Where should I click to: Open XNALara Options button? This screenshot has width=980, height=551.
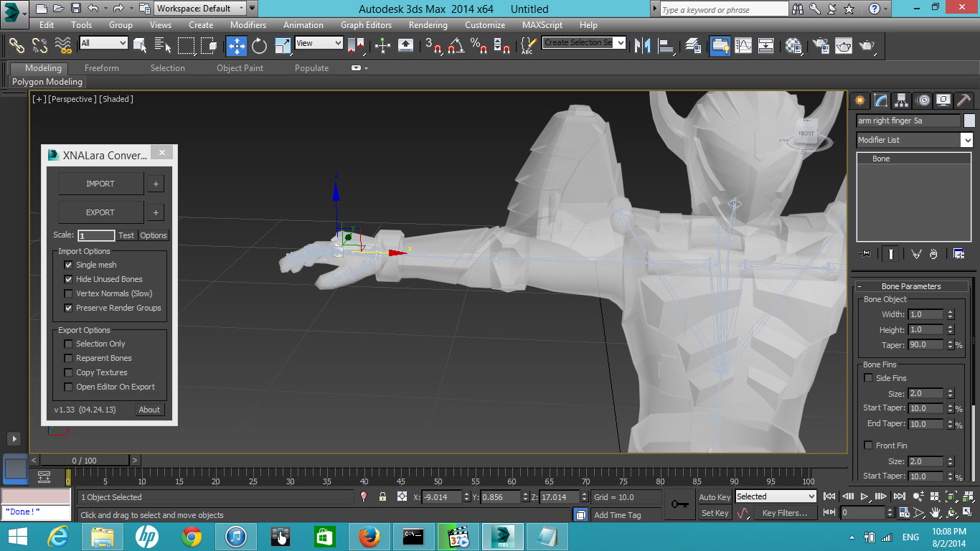[x=154, y=235]
